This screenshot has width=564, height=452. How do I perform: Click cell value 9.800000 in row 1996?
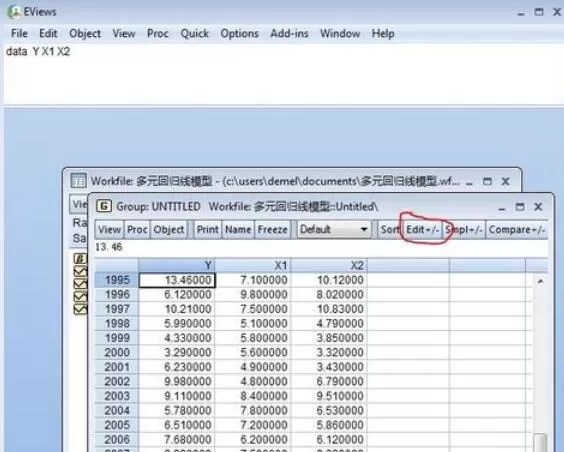(x=253, y=295)
